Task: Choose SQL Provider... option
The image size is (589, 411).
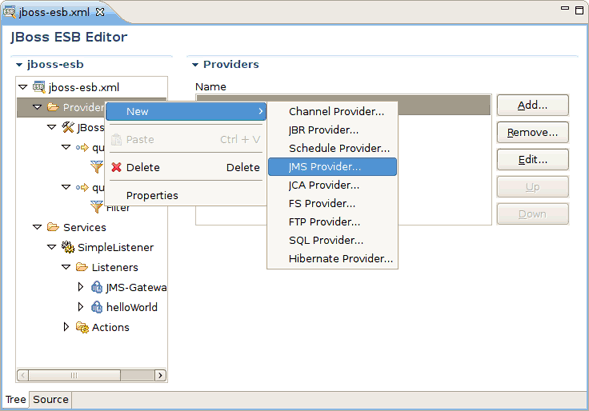Action: (332, 240)
